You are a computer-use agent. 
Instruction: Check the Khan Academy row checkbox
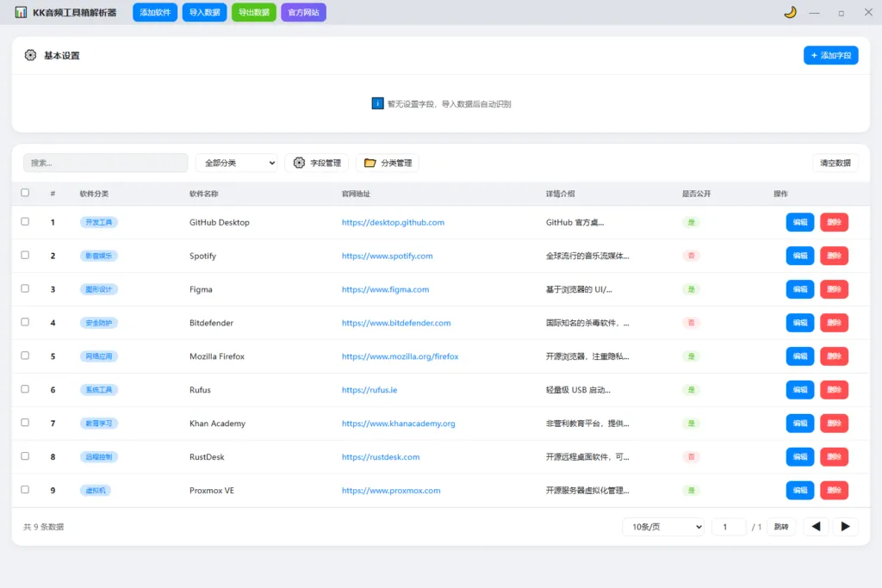(25, 422)
